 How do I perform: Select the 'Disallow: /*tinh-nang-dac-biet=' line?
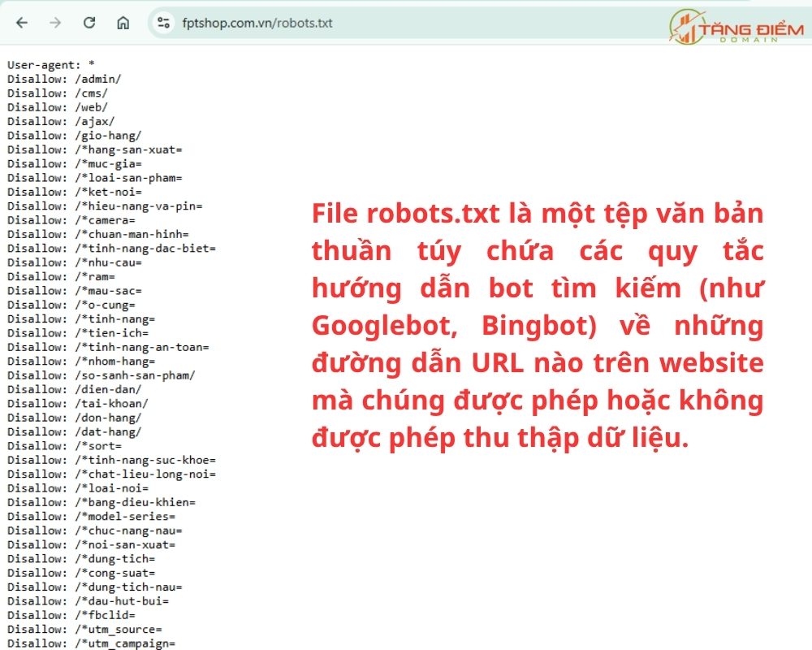pyautogui.click(x=111, y=249)
